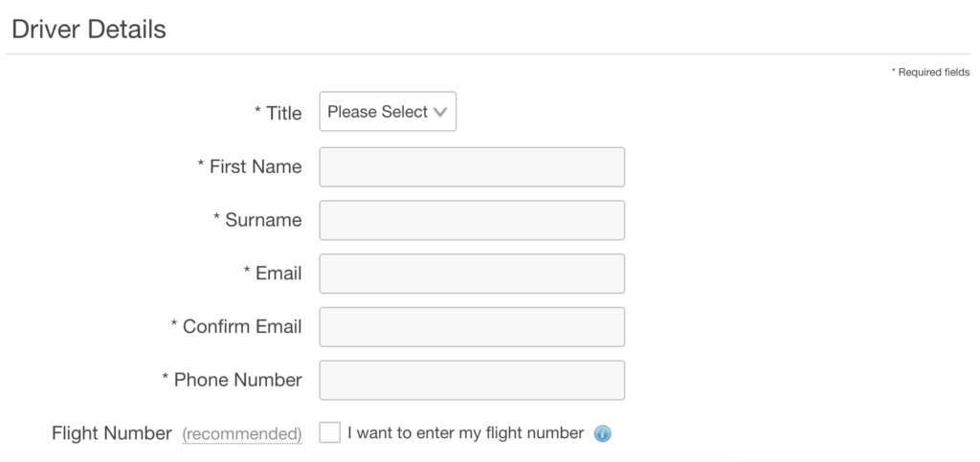The width and height of the screenshot is (980, 462).
Task: Click the '(recommended)' dotted-underline link
Action: (242, 434)
